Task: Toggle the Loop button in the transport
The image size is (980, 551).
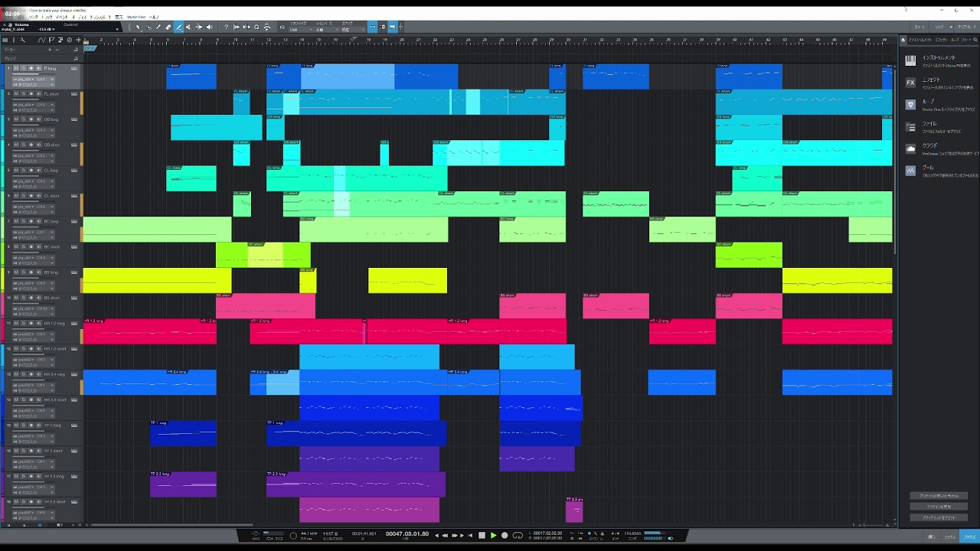Action: [x=518, y=536]
